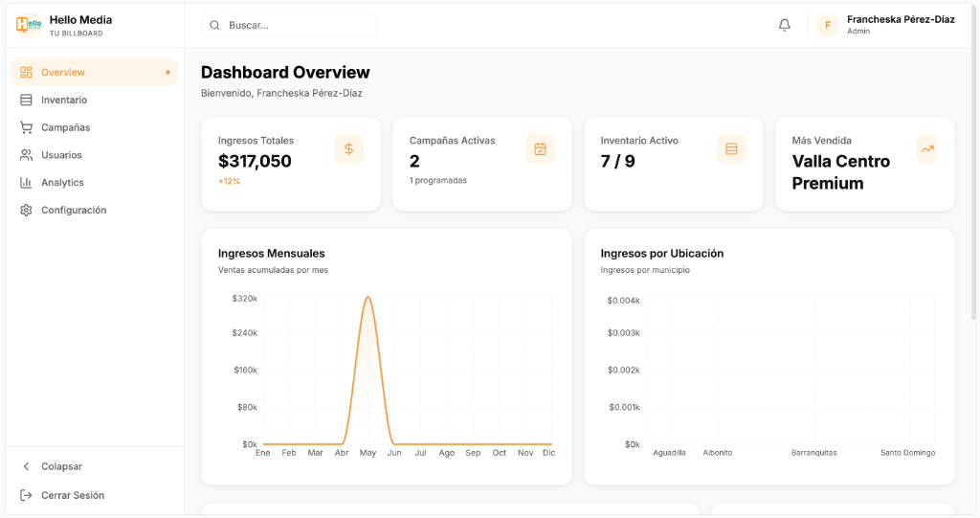Open notifications with the bell icon
This screenshot has width=980, height=518.
click(785, 25)
